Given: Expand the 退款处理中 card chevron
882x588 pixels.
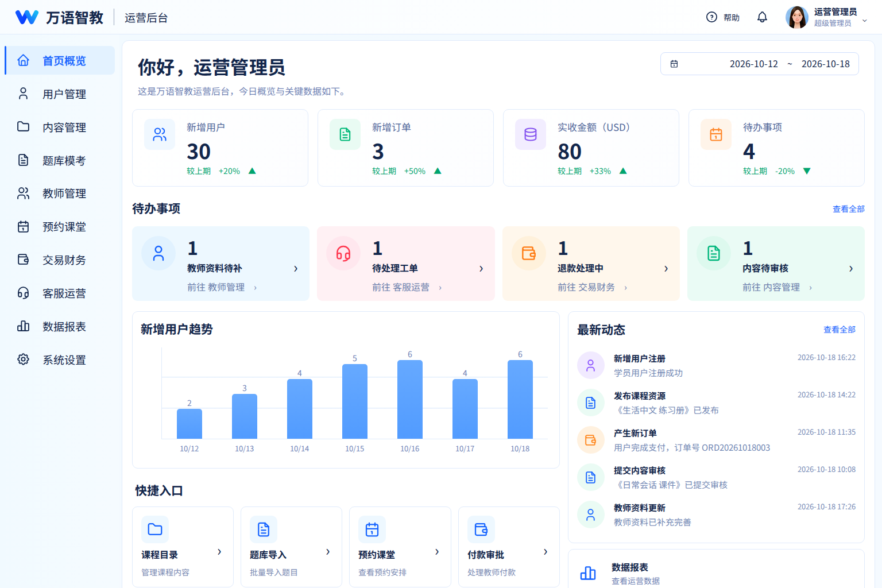Looking at the screenshot, I should [x=666, y=268].
